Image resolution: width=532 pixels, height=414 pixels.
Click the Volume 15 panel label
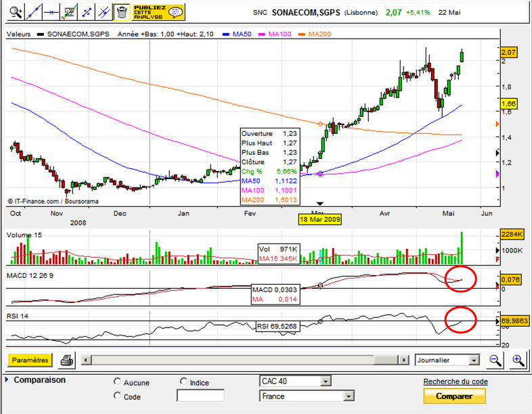[x=24, y=235]
